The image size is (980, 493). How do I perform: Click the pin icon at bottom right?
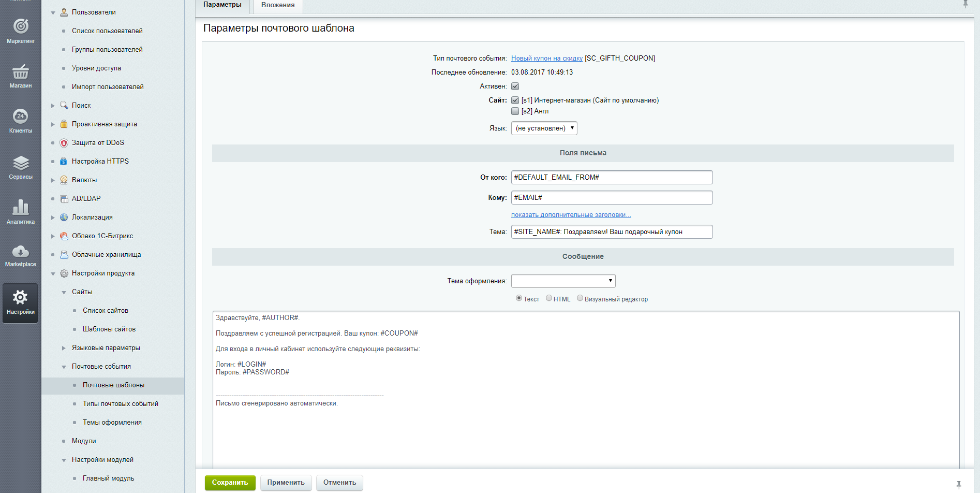click(x=958, y=485)
